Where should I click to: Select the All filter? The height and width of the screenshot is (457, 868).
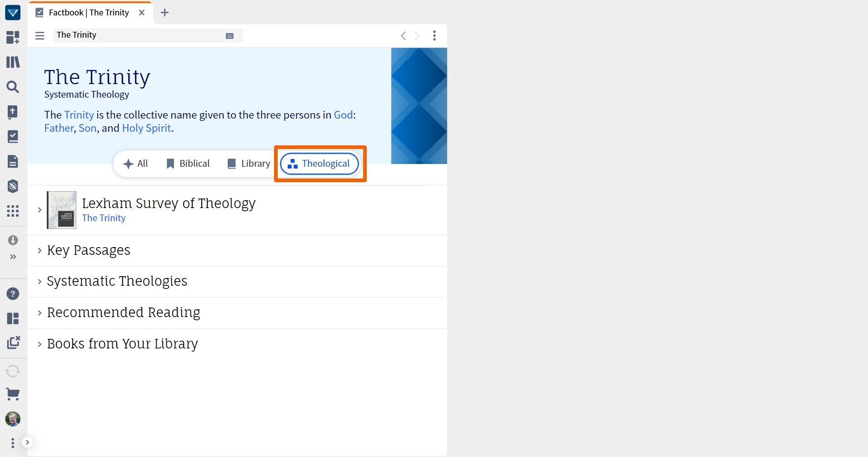[135, 164]
